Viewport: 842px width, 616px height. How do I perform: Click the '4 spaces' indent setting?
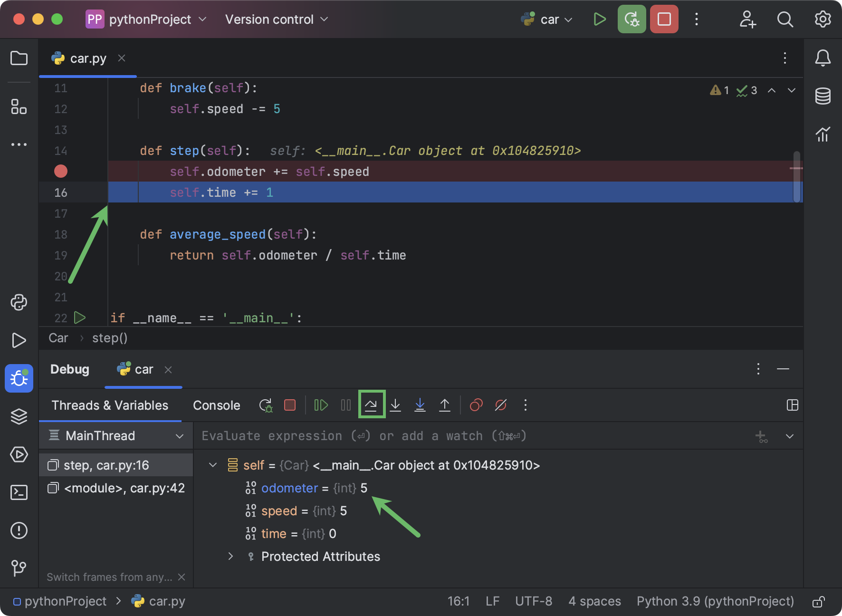[594, 602]
